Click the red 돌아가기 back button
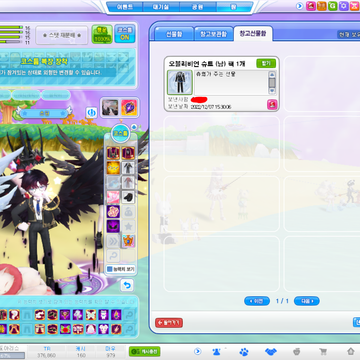Viewport: 360px width, 360px height. coord(169,322)
